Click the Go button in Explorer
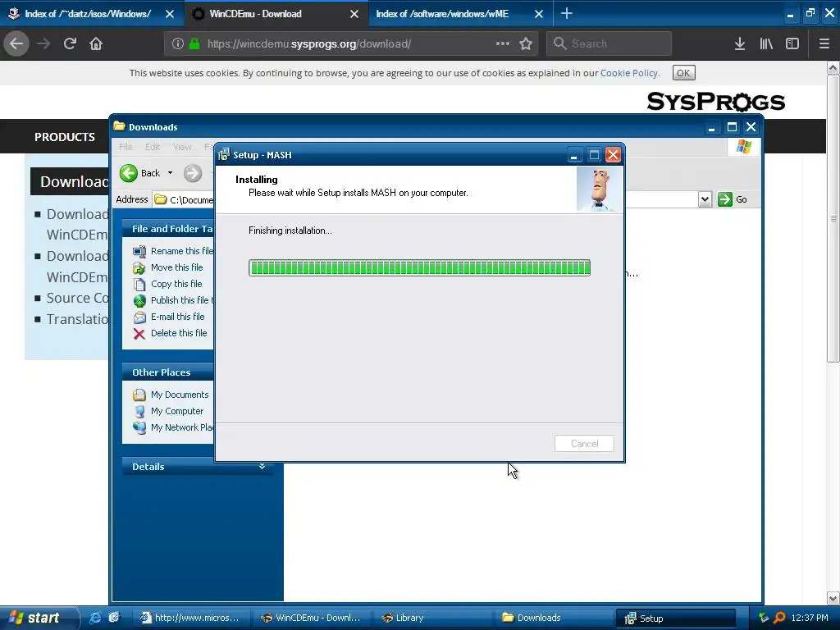Viewport: 840px width, 630px height. pos(733,199)
